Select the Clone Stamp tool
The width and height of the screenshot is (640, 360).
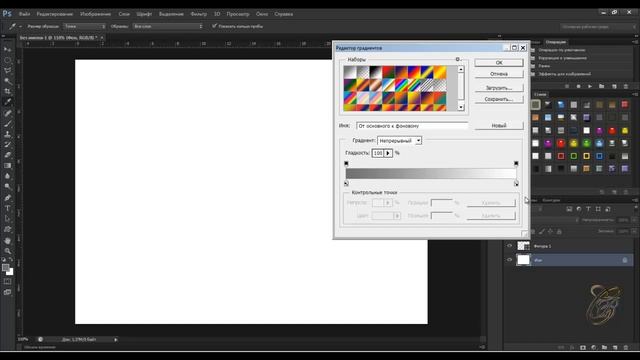(x=7, y=134)
